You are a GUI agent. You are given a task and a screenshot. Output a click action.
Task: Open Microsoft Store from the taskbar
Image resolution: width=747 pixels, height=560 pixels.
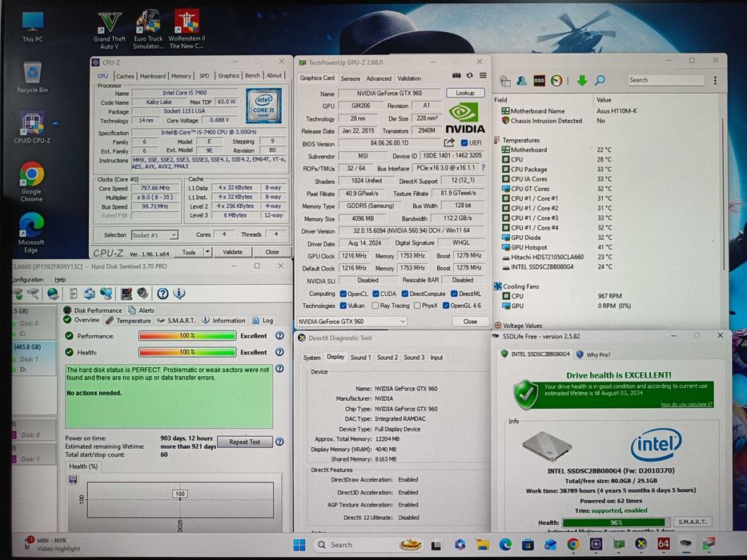(x=528, y=544)
